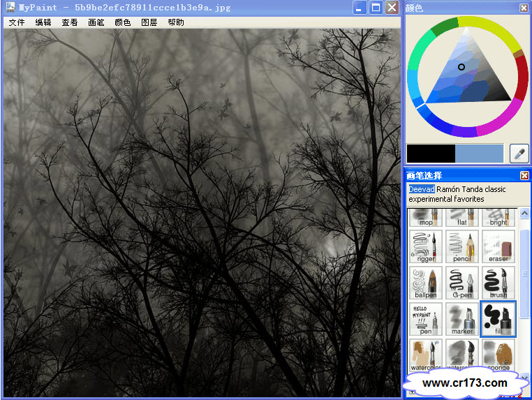This screenshot has height=400, width=532.
Task: Select the mop brush
Action: [x=425, y=218]
